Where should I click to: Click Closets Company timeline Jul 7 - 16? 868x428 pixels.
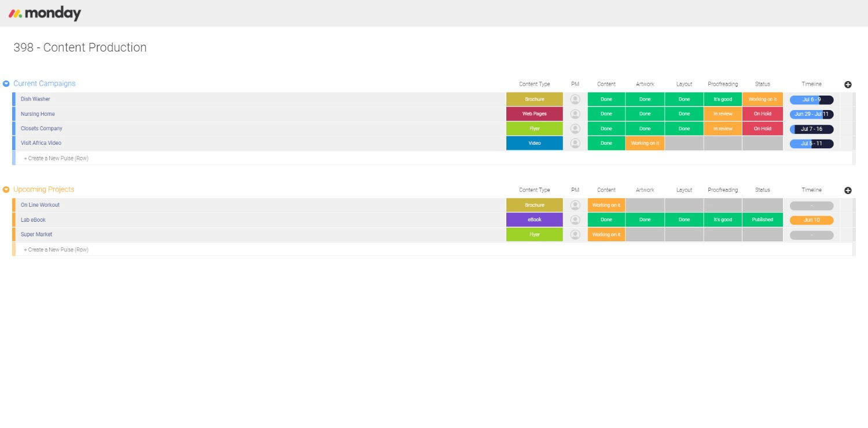pos(811,129)
